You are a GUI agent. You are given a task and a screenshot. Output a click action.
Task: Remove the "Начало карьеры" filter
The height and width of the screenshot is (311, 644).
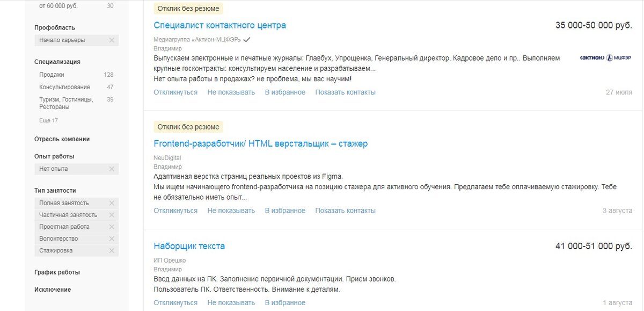click(112, 40)
